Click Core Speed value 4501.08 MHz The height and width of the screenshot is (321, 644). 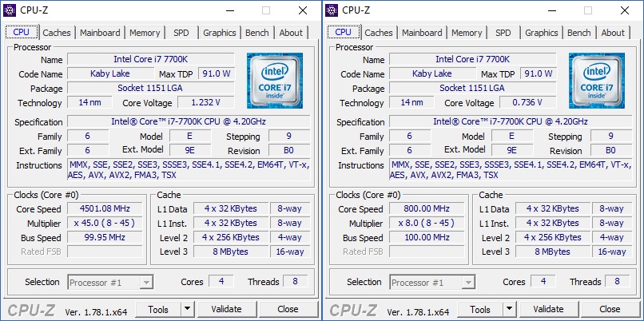(x=105, y=208)
